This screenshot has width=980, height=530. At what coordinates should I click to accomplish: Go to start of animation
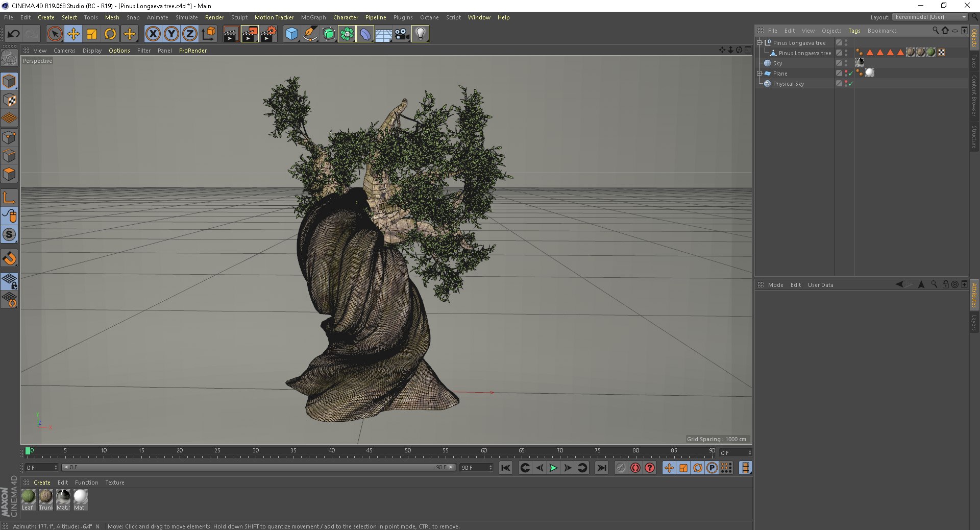[x=505, y=468]
